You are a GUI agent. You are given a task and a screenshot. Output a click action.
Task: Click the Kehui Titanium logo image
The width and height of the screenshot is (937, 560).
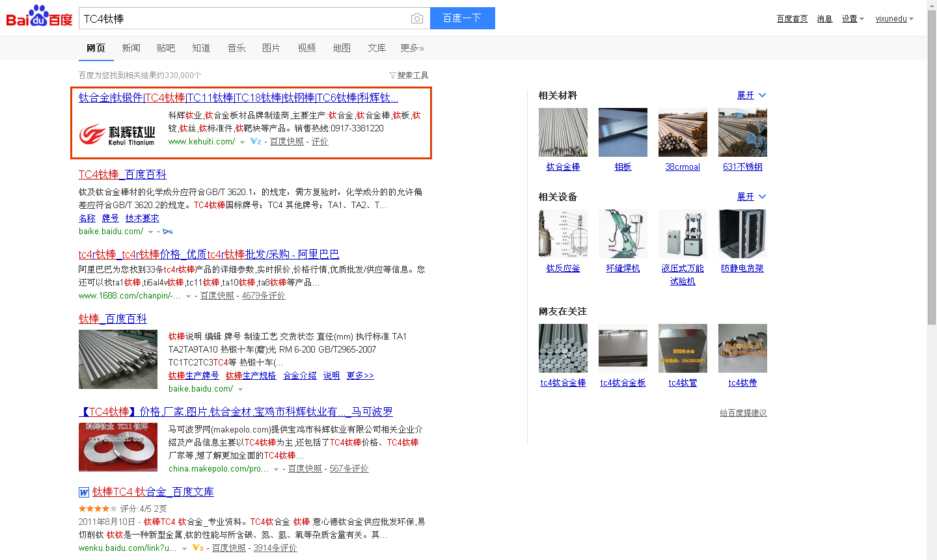118,134
